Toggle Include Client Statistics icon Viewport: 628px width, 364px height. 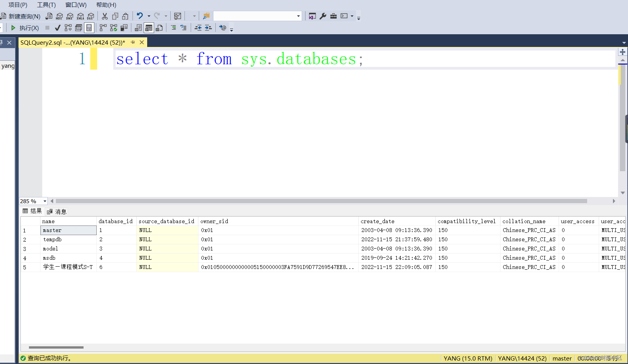[x=124, y=28]
